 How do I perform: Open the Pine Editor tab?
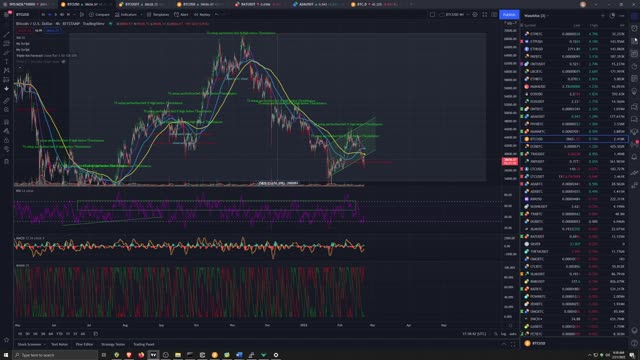pyautogui.click(x=84, y=344)
